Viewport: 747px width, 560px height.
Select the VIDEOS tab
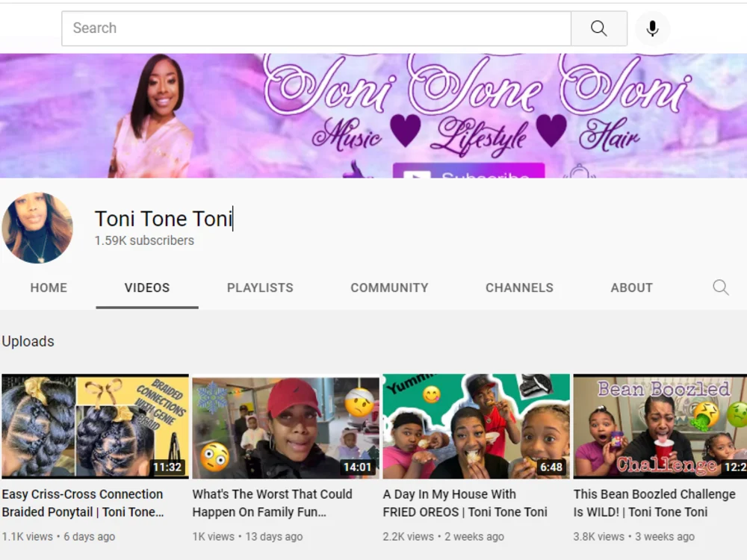tap(147, 287)
